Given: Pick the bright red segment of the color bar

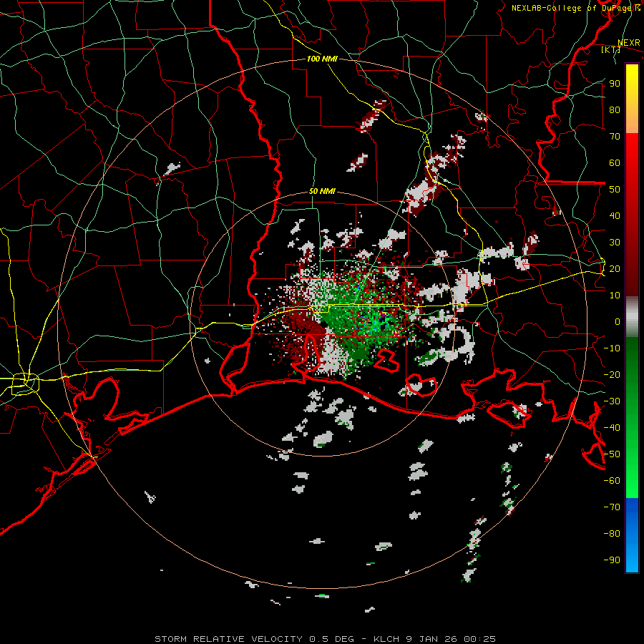Looking at the screenshot, I should coord(632,150).
